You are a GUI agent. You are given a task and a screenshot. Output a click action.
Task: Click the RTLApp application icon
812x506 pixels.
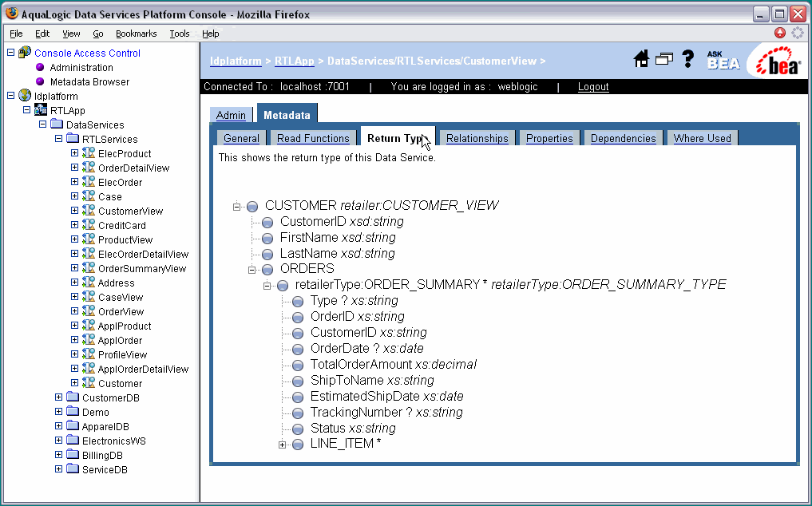(41, 110)
